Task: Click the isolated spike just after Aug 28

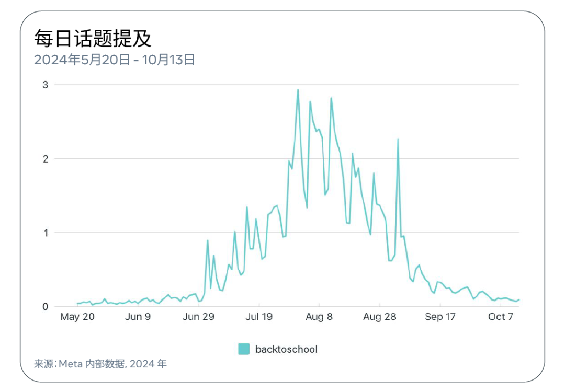Action: point(398,139)
